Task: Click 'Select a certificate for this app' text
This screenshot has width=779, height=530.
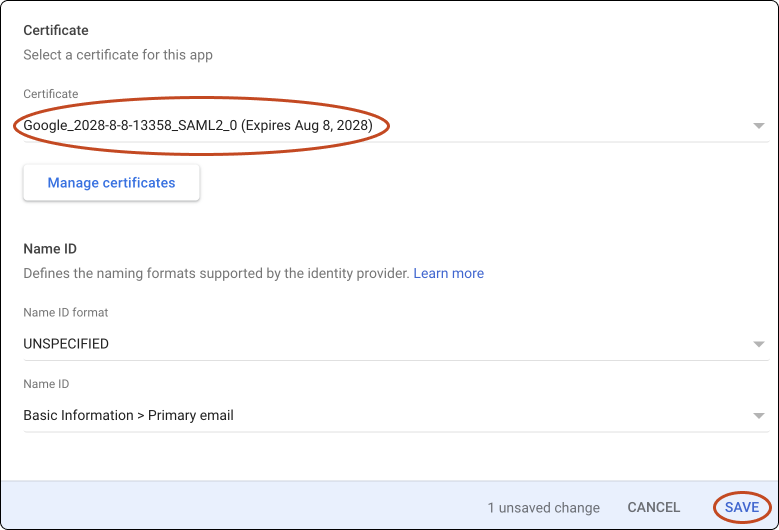Action: [118, 55]
